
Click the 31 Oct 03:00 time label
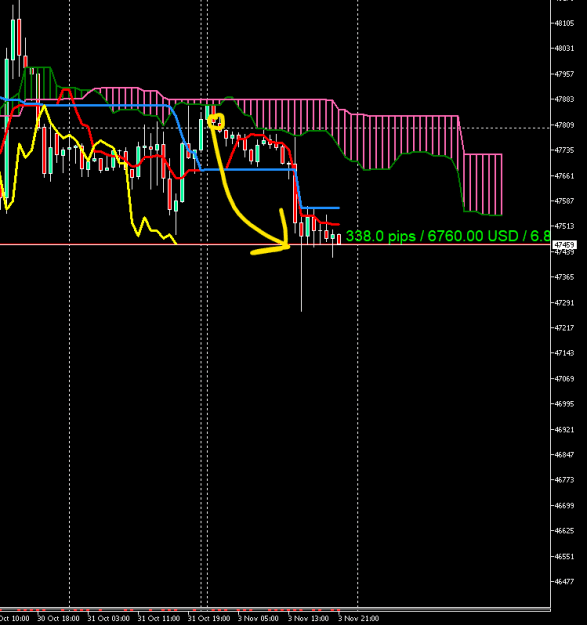click(108, 618)
